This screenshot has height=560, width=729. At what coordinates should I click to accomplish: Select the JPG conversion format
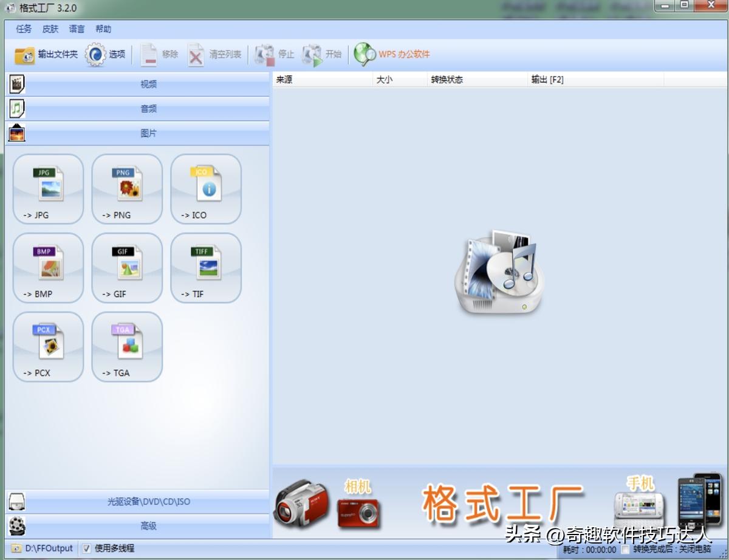(x=47, y=190)
